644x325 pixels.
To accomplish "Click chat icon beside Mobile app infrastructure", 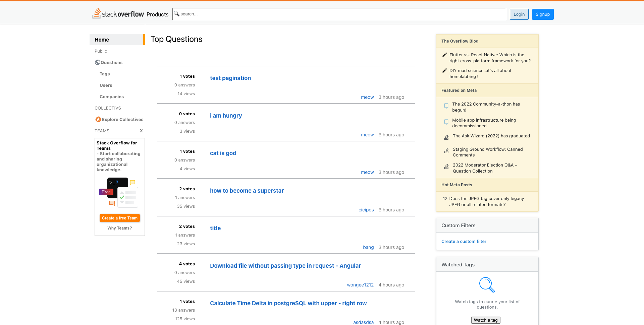I will [x=446, y=122].
